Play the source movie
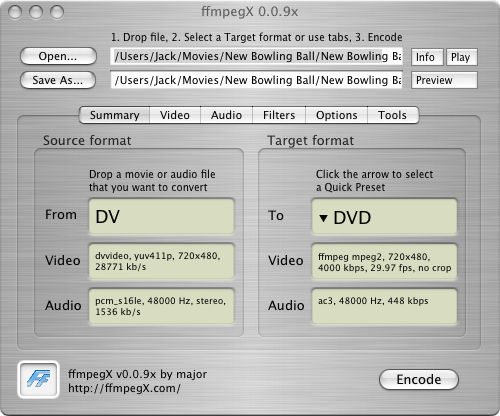 click(x=462, y=57)
